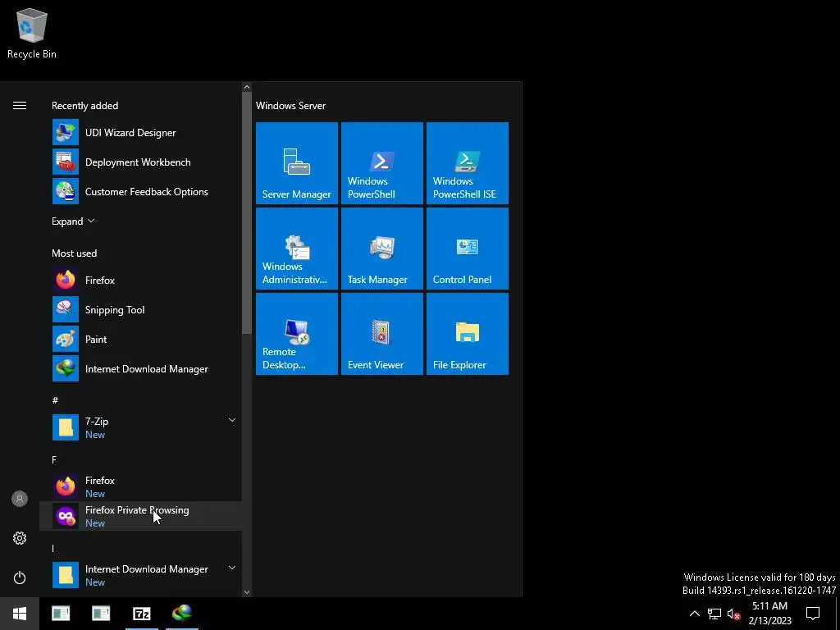Click the Windows Server group header
This screenshot has height=630, width=840.
pos(290,106)
